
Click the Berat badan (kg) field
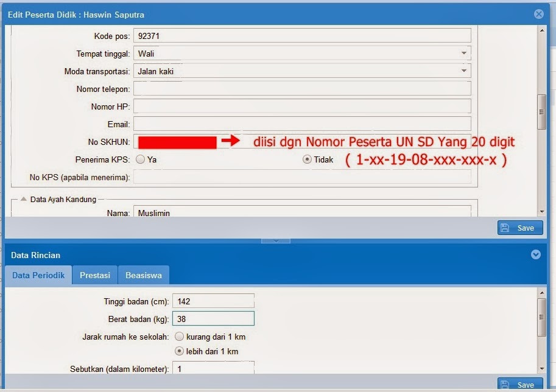click(x=214, y=318)
